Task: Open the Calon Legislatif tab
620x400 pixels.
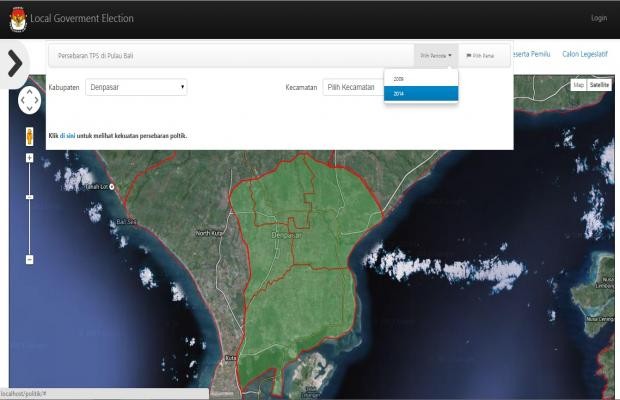Action: pyautogui.click(x=585, y=54)
